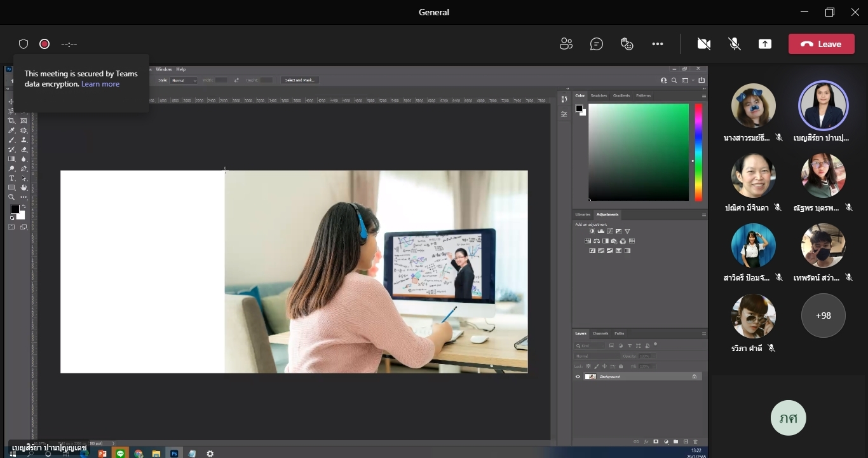Screen dimensions: 868x458
Task: Open the Color panel flyout menu
Action: pos(703,95)
